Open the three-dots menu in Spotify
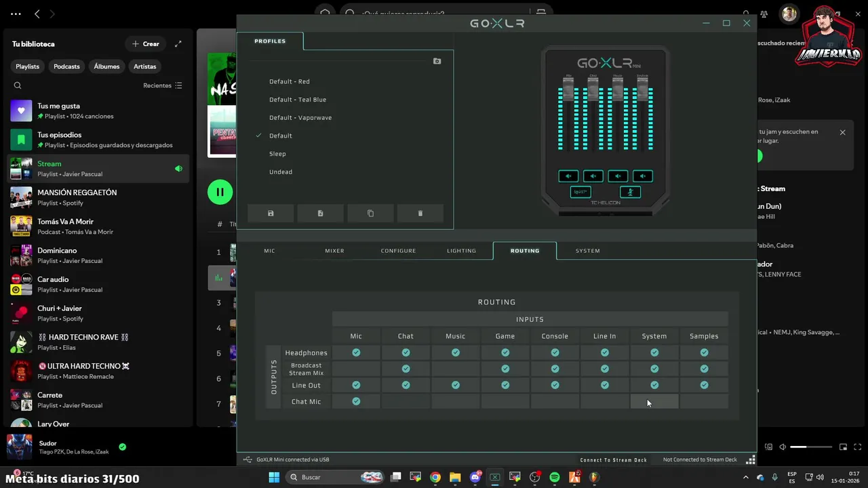This screenshot has height=488, width=868. (16, 14)
